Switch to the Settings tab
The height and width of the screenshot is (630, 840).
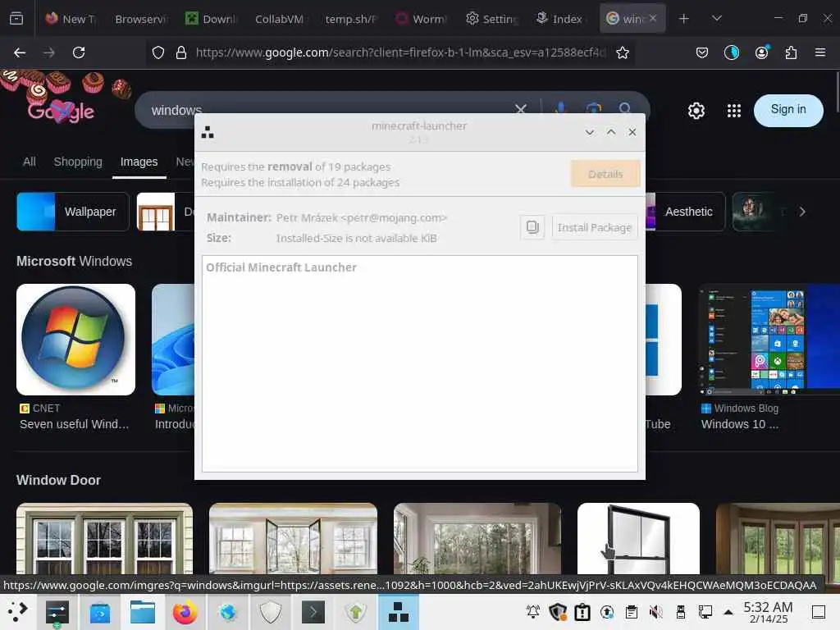(x=492, y=19)
